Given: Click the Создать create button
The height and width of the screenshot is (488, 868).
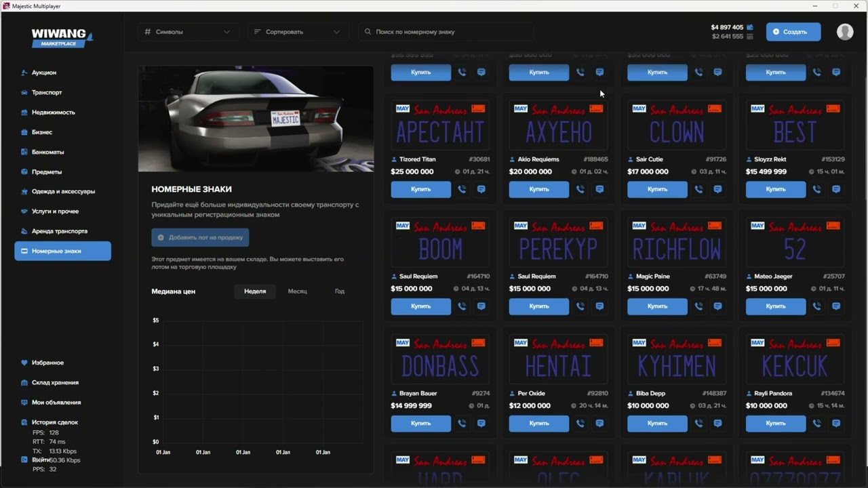Looking at the screenshot, I should click(x=793, y=32).
